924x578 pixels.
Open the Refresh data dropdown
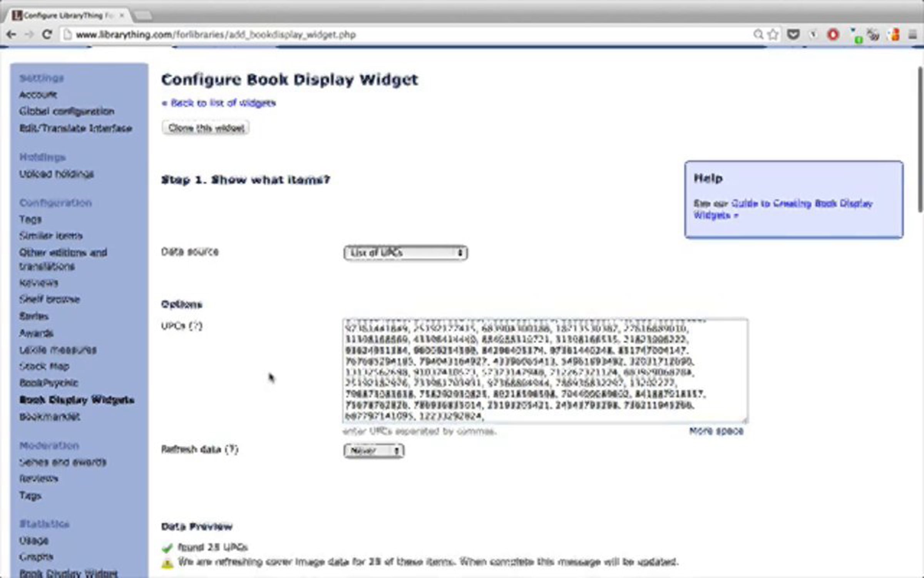tap(374, 450)
